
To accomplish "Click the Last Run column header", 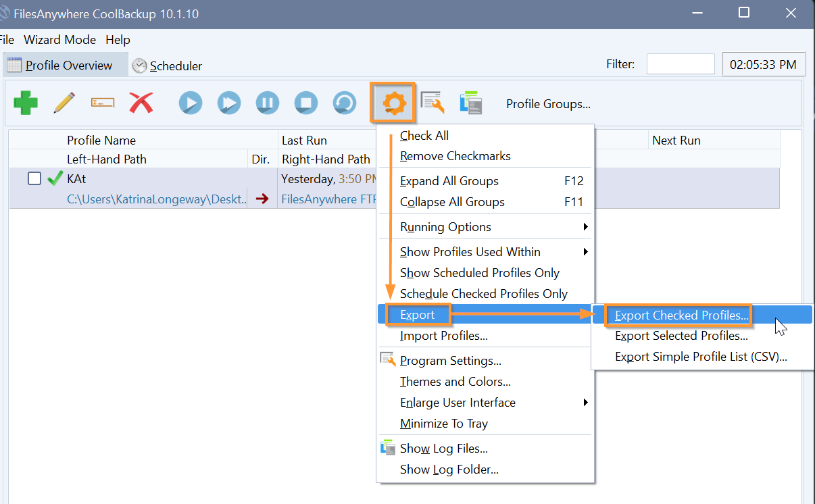I will (304, 141).
